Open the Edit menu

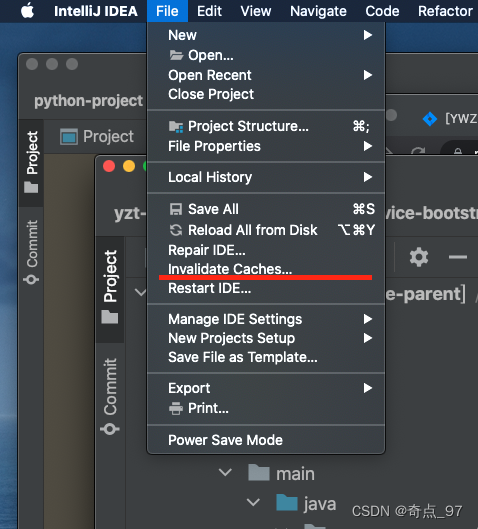(209, 11)
